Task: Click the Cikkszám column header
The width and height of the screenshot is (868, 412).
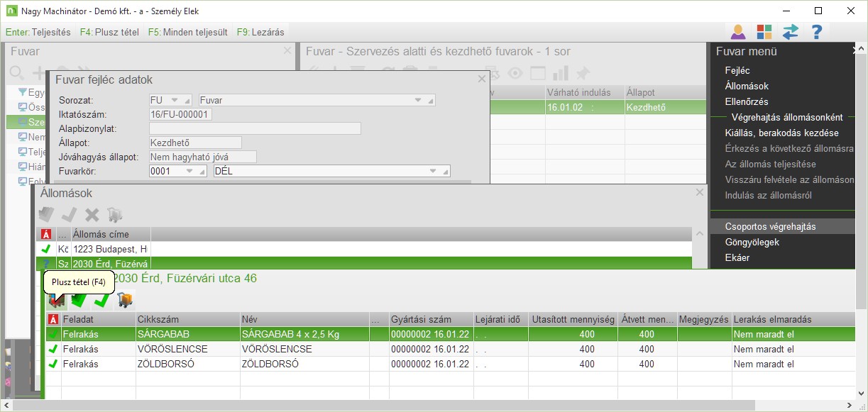Action: (187, 319)
